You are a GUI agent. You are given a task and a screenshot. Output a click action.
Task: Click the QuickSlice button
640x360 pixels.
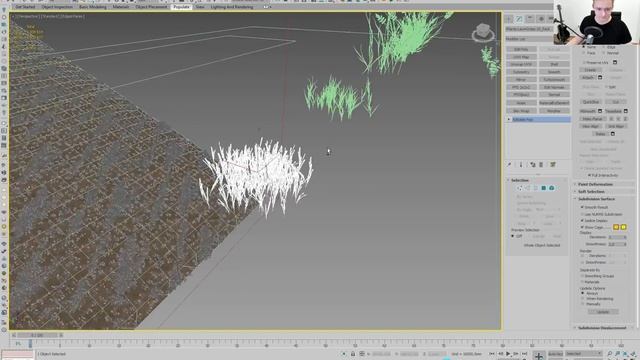click(x=591, y=102)
